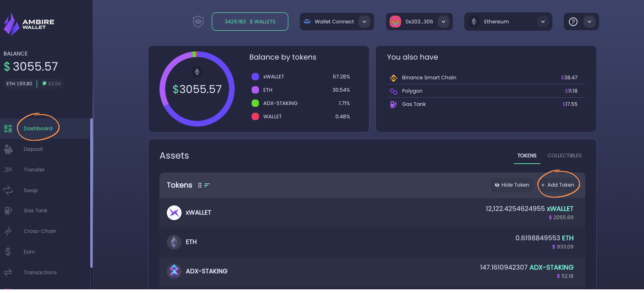This screenshot has height=293, width=644.
Task: Click the 67.28% xWALLET percentage
Action: (341, 77)
